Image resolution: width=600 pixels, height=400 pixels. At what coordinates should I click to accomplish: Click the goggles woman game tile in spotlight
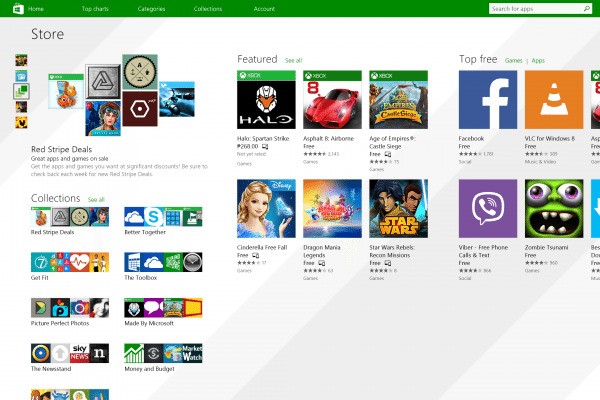pyautogui.click(x=103, y=119)
